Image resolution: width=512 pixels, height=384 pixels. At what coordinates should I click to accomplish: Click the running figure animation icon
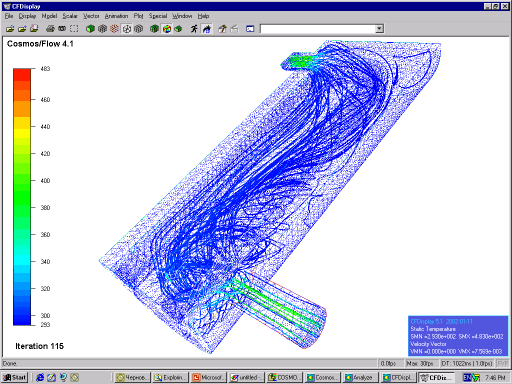point(194,29)
